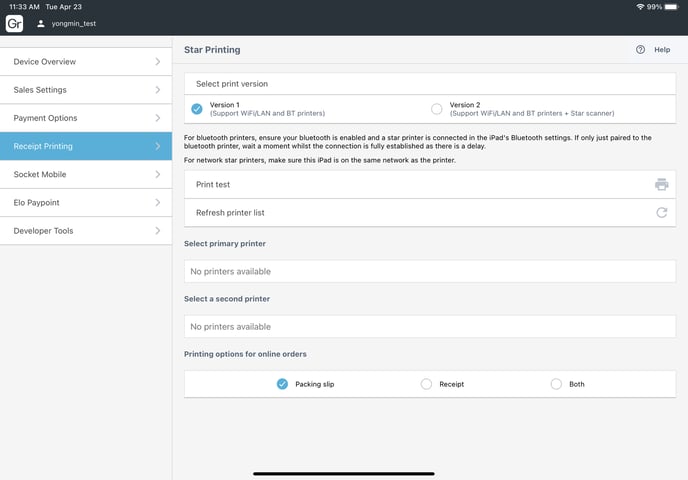Click the Help question mark icon
This screenshot has height=480, width=688.
click(x=640, y=49)
